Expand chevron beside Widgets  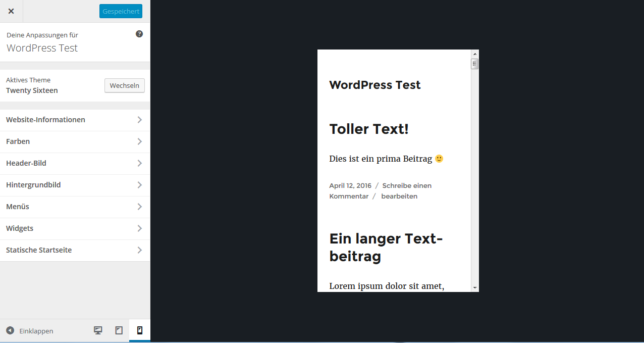coord(140,228)
